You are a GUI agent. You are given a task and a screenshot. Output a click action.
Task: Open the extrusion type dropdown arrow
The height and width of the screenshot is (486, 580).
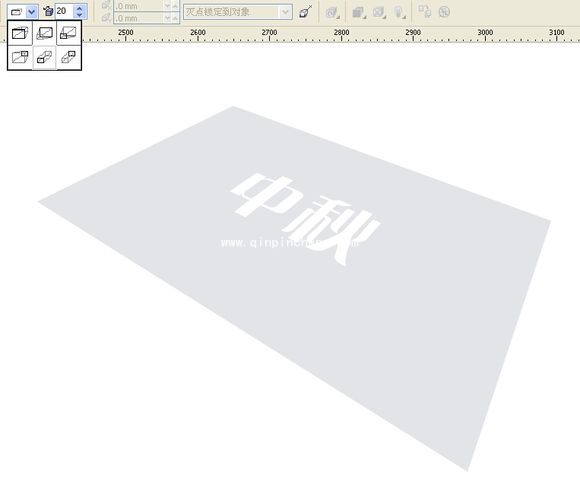(32, 12)
